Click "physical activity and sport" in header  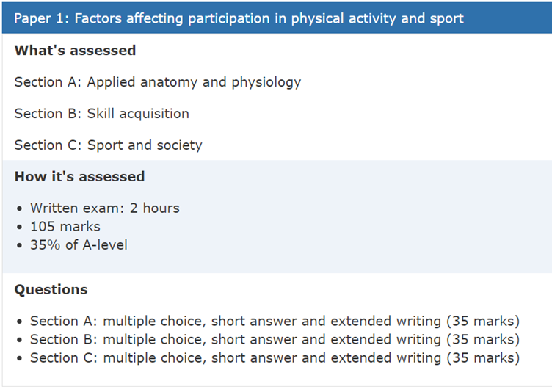pyautogui.click(x=377, y=18)
